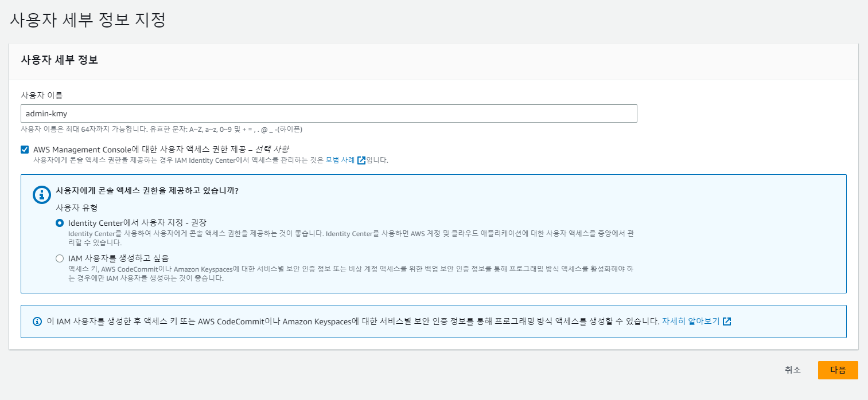Click the 사용자 이름 field label
The width and height of the screenshot is (868, 400).
coord(42,95)
